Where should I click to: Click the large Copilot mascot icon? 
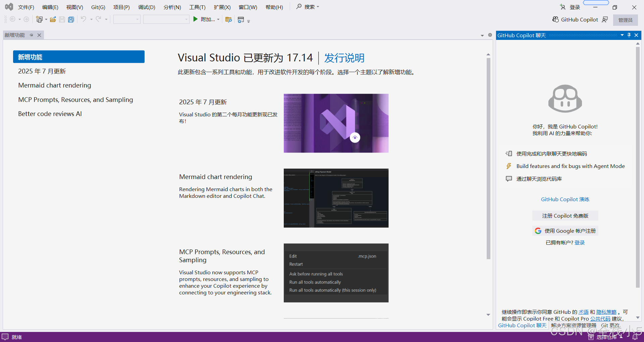tap(565, 99)
